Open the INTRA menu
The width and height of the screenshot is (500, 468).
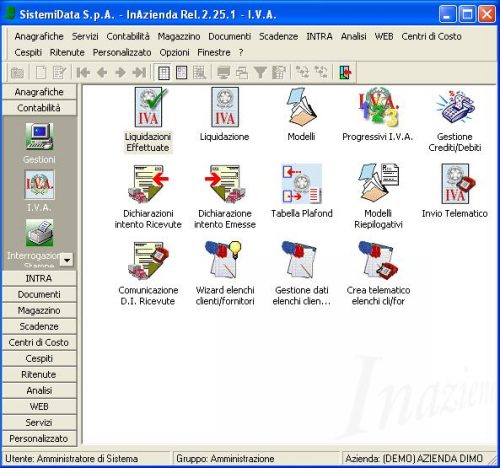(x=319, y=36)
